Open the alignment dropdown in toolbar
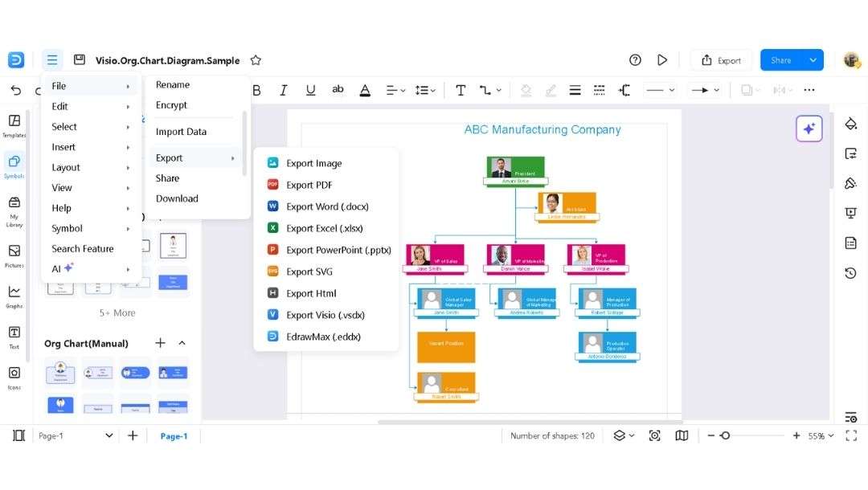868x490 pixels. tap(395, 90)
